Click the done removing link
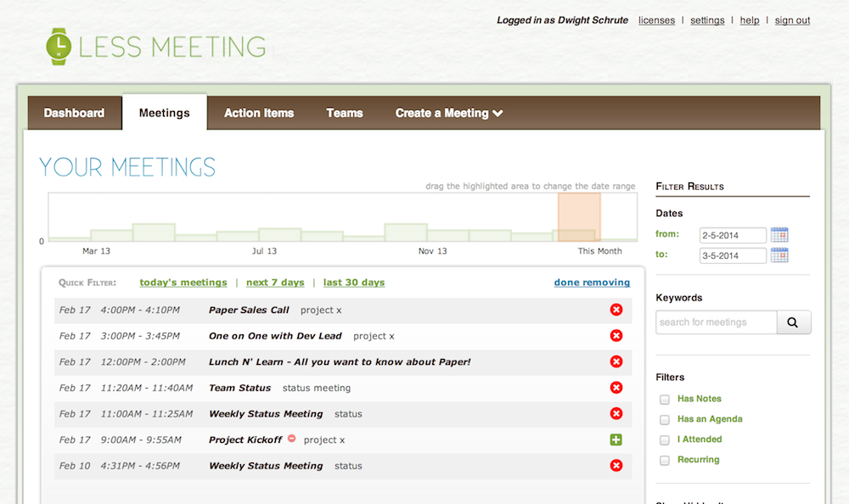Screen dimensions: 849x504 pyautogui.click(x=592, y=283)
